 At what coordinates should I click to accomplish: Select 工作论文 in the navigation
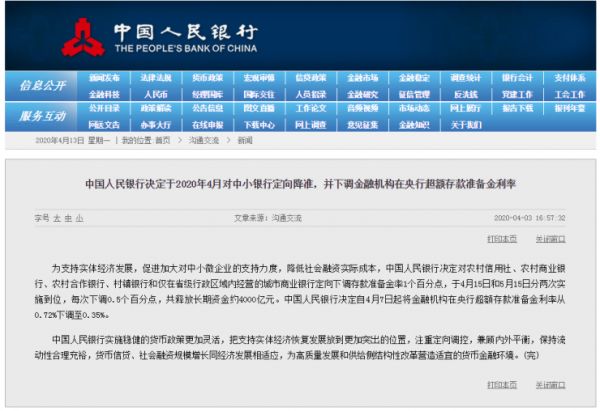tap(311, 109)
